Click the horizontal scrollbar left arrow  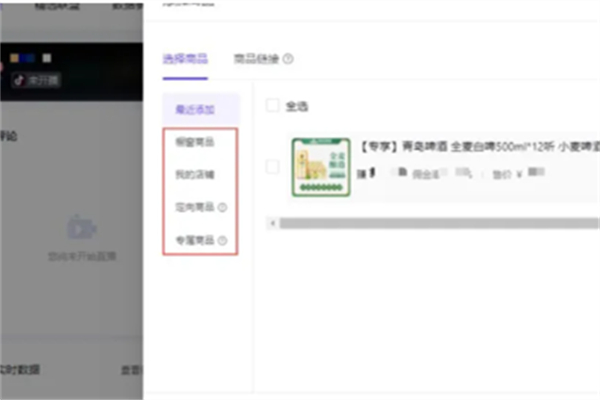pos(272,223)
